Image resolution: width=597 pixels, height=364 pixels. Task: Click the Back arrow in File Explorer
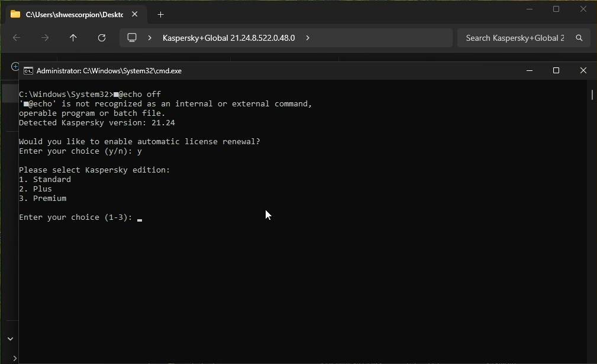[x=17, y=38]
